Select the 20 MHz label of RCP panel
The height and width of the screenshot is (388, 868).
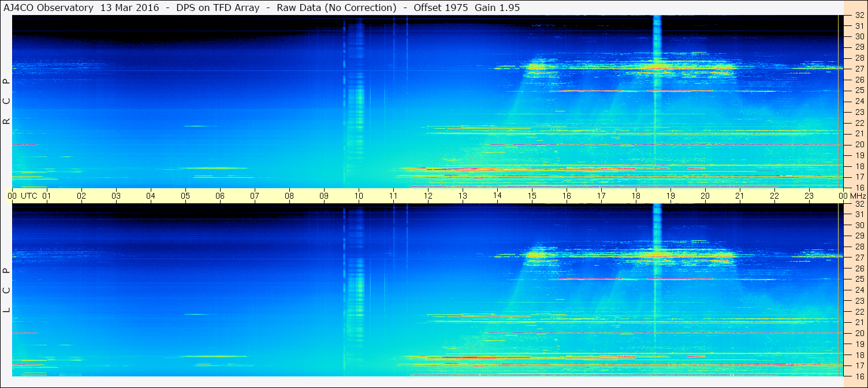[x=859, y=144]
